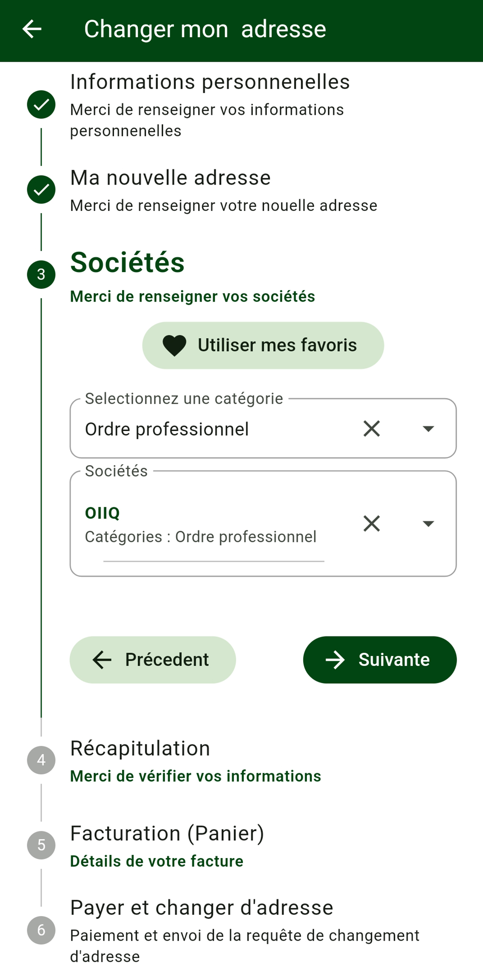The image size is (483, 980).
Task: Click the Ma nouvelle adresse checkmark icon
Action: coord(41,189)
